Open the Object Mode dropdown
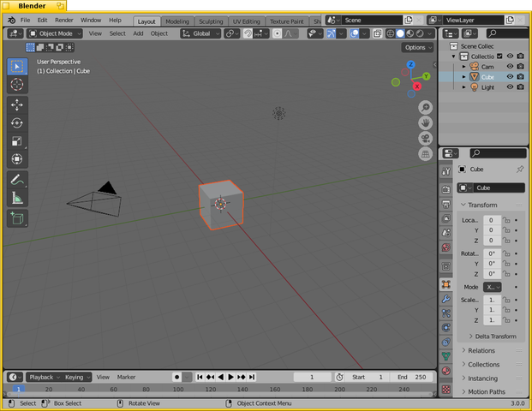Viewport: 532px width, 411px height. 55,33
